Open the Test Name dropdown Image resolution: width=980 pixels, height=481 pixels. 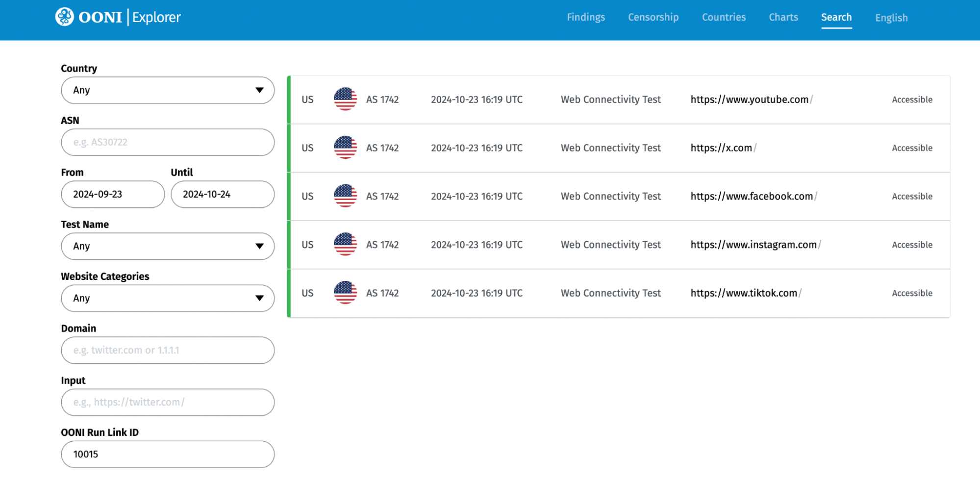(x=167, y=246)
